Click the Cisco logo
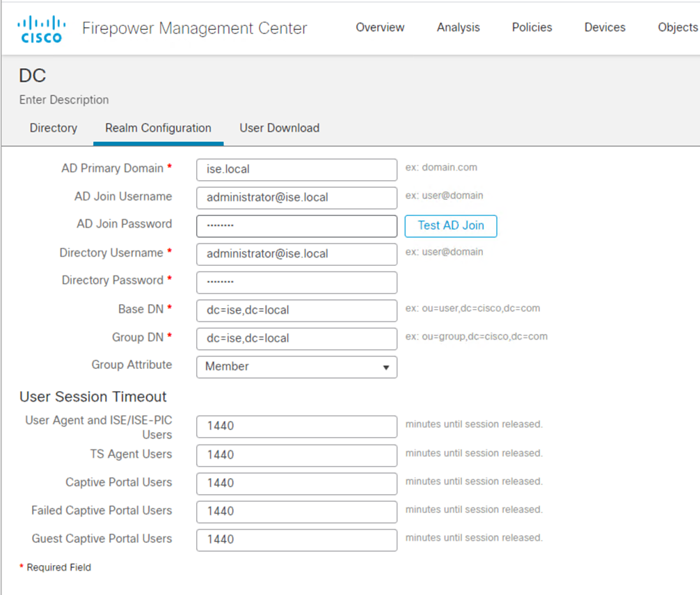The width and height of the screenshot is (700, 595). (x=42, y=29)
